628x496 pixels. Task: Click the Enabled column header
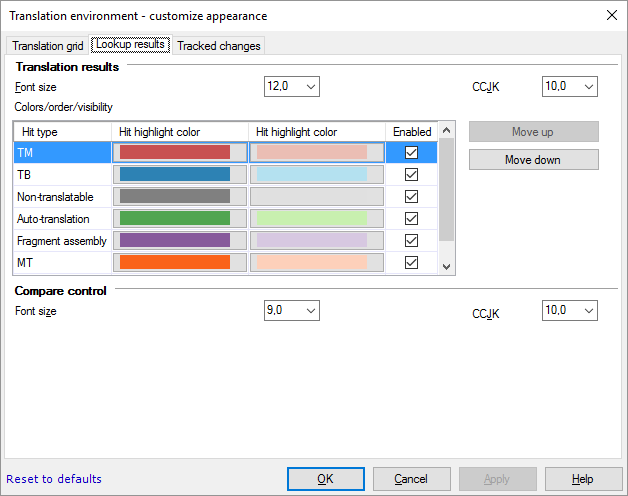[x=411, y=132]
